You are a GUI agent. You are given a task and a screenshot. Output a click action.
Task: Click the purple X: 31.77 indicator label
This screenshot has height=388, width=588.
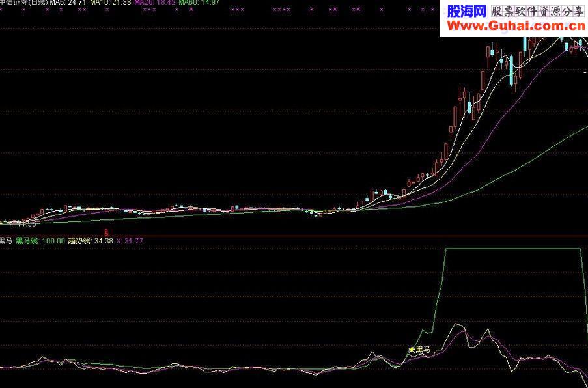130,241
